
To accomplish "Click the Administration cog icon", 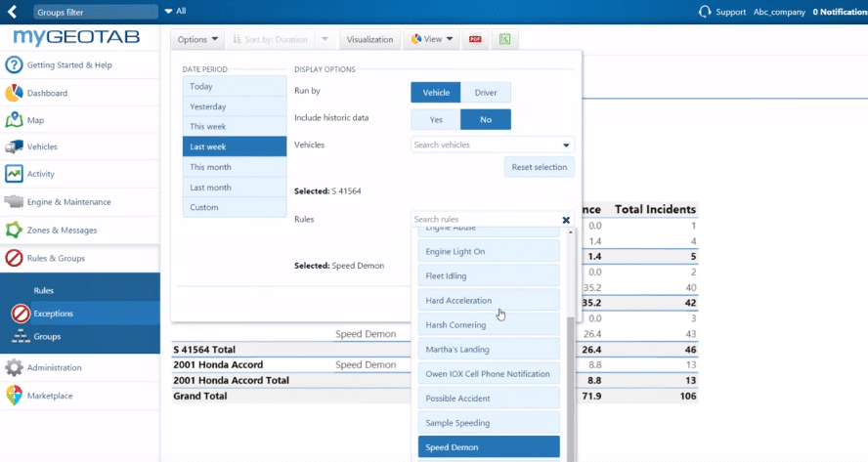I will point(14,367).
